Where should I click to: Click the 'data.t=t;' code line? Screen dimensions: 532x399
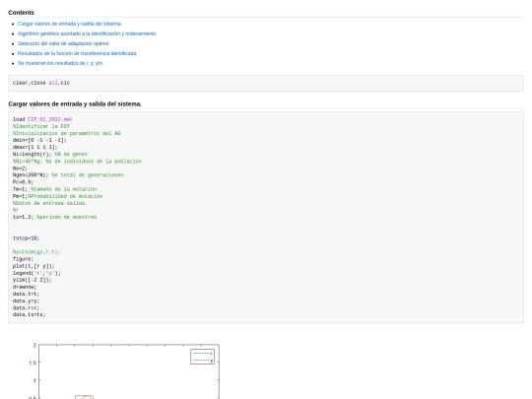click(x=27, y=295)
